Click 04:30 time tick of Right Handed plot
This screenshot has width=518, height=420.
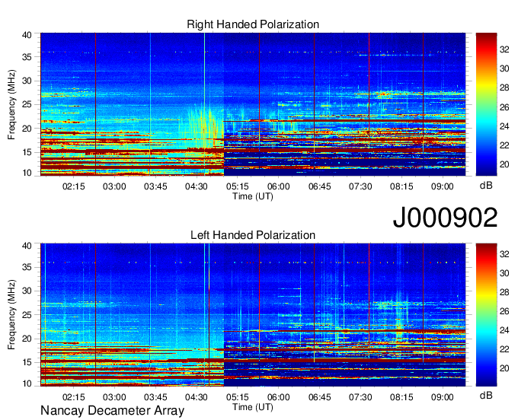click(x=197, y=186)
